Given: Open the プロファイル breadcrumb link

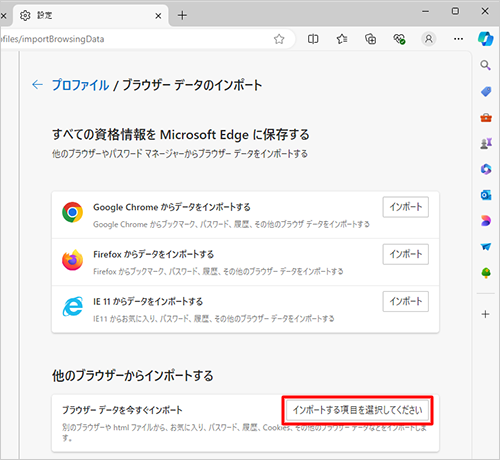Looking at the screenshot, I should (x=80, y=85).
